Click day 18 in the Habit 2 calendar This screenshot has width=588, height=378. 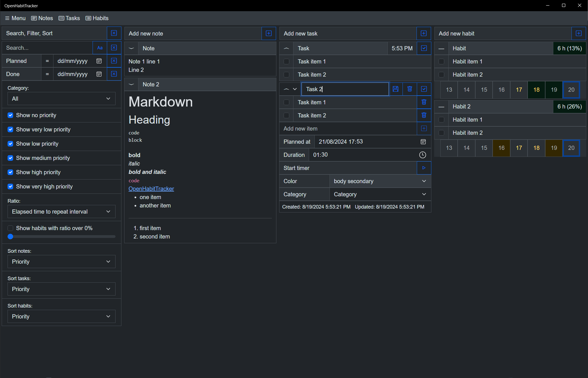pyautogui.click(x=536, y=148)
